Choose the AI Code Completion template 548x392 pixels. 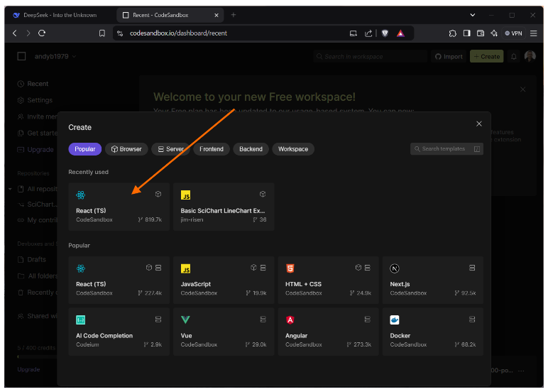(119, 332)
